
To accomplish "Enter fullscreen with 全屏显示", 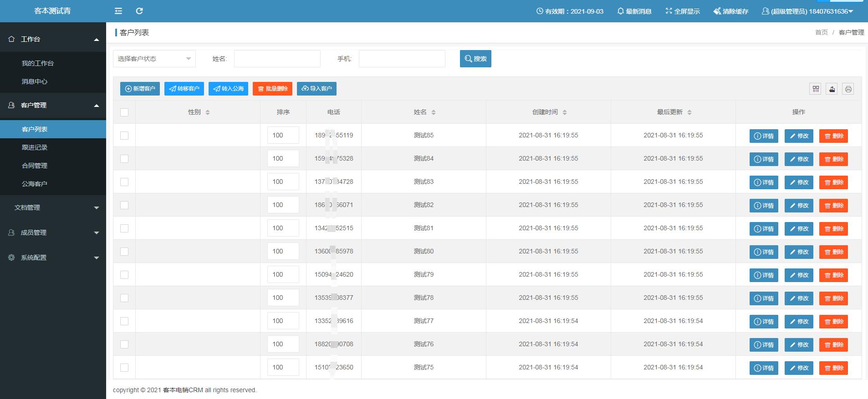I will (x=682, y=11).
